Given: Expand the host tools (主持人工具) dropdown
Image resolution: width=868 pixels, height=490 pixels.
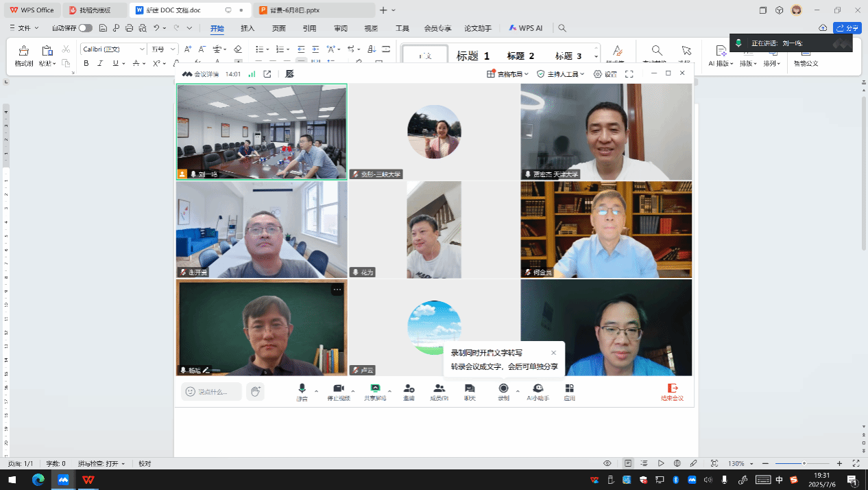Looking at the screenshot, I should pyautogui.click(x=560, y=74).
